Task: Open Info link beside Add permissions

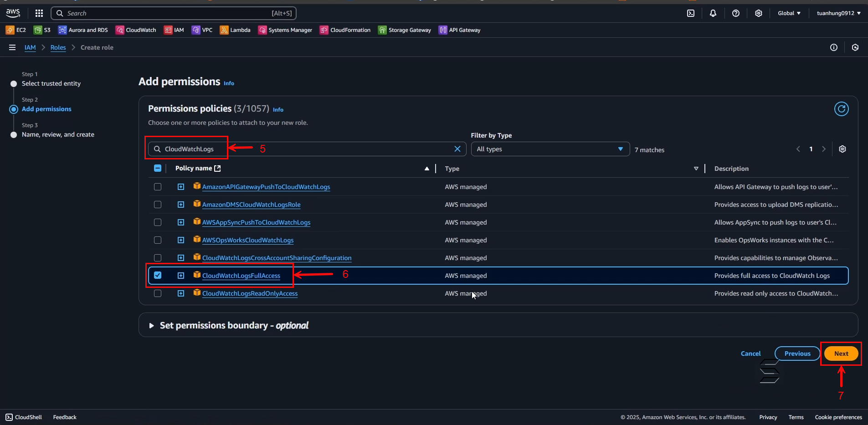Action: (x=229, y=83)
